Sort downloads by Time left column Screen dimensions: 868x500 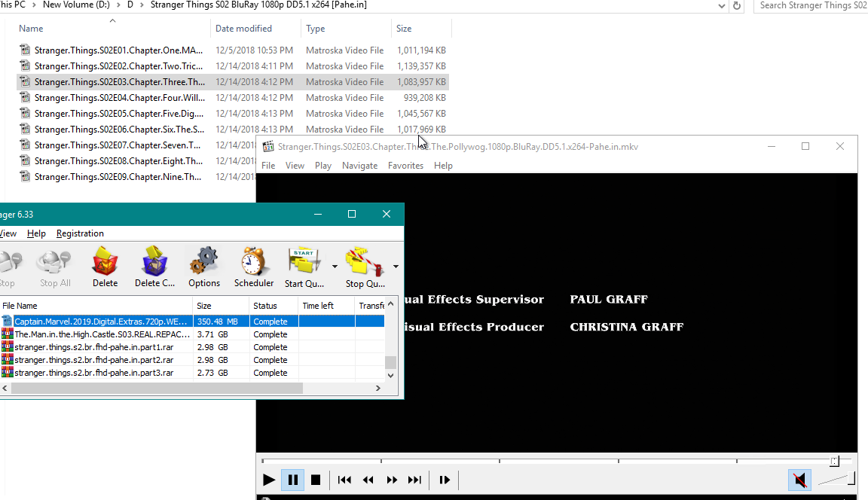[x=326, y=306]
